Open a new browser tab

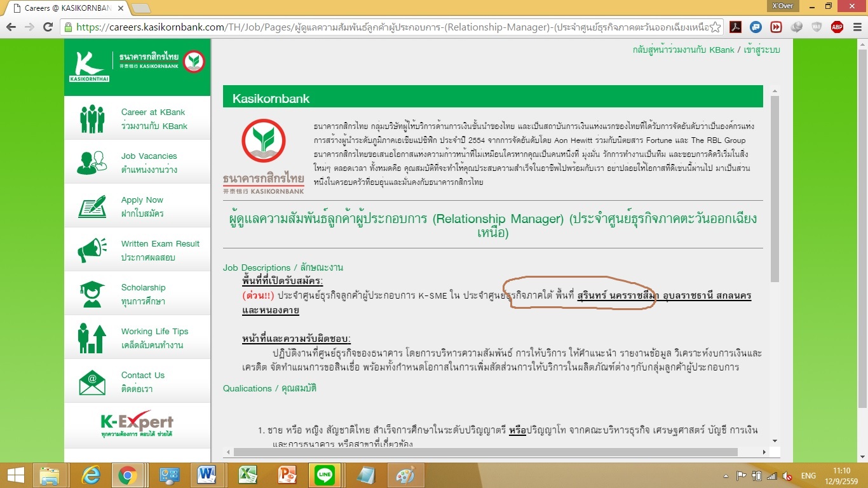pos(140,8)
